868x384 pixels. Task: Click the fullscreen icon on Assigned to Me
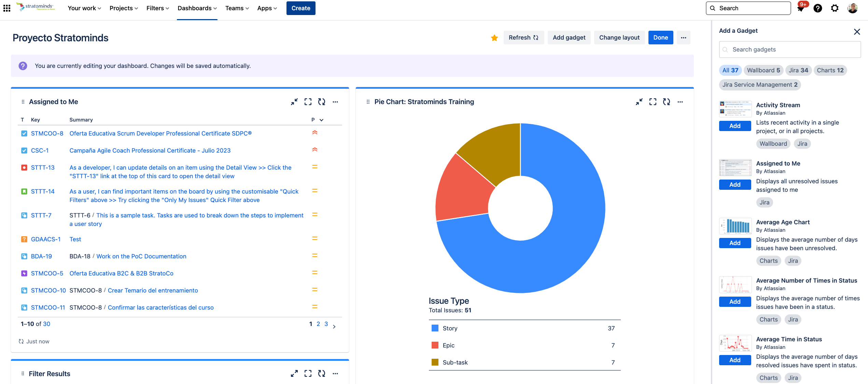[308, 102]
